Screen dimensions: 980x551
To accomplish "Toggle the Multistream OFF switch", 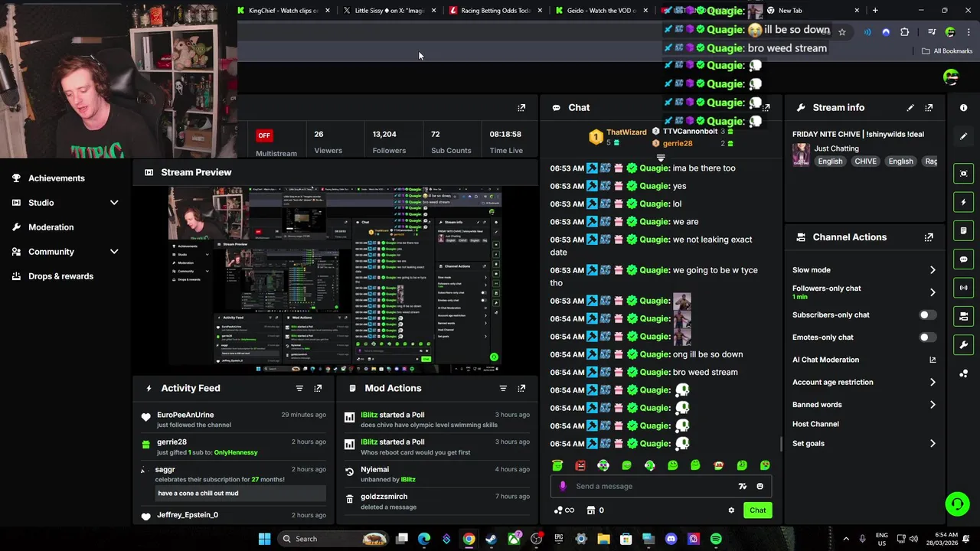I will coord(264,135).
